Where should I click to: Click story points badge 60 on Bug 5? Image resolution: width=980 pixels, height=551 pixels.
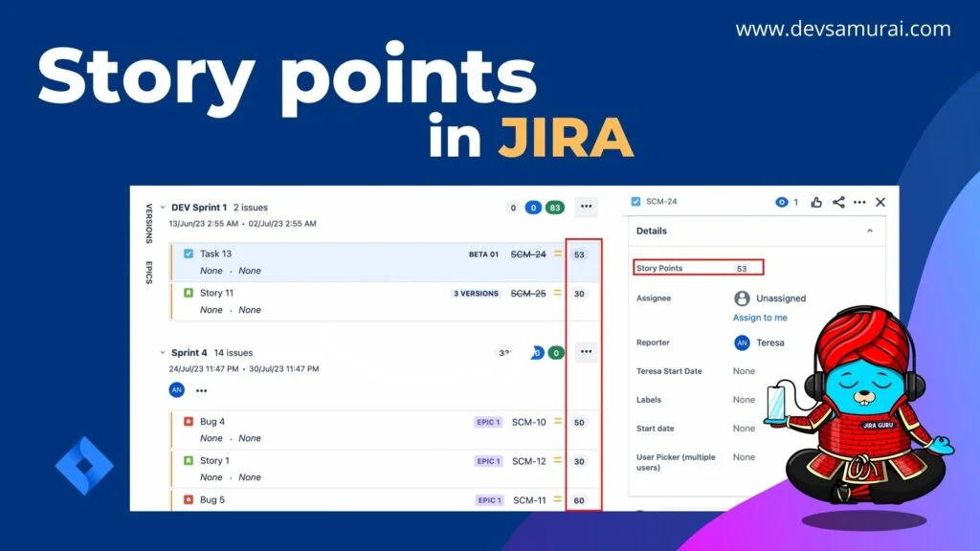pos(579,499)
